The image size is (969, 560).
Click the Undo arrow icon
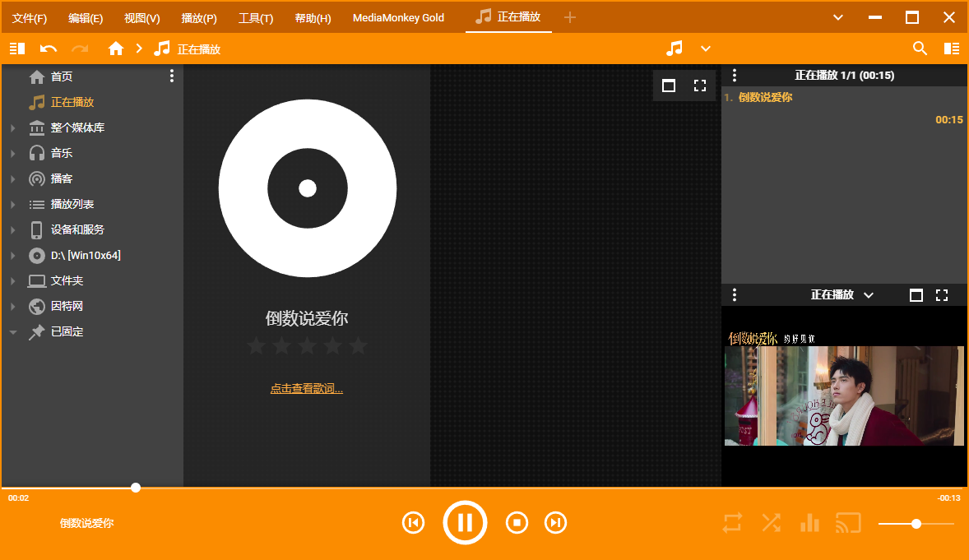point(48,49)
